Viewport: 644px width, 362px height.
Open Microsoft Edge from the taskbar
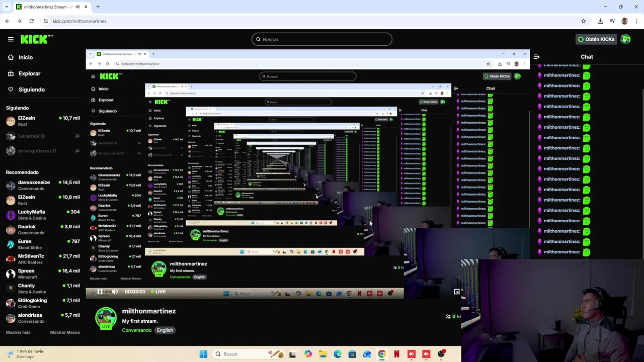(x=338, y=354)
